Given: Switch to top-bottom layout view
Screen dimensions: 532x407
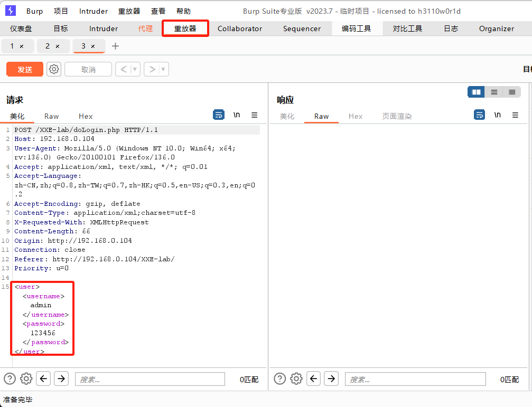Looking at the screenshot, I should point(494,92).
